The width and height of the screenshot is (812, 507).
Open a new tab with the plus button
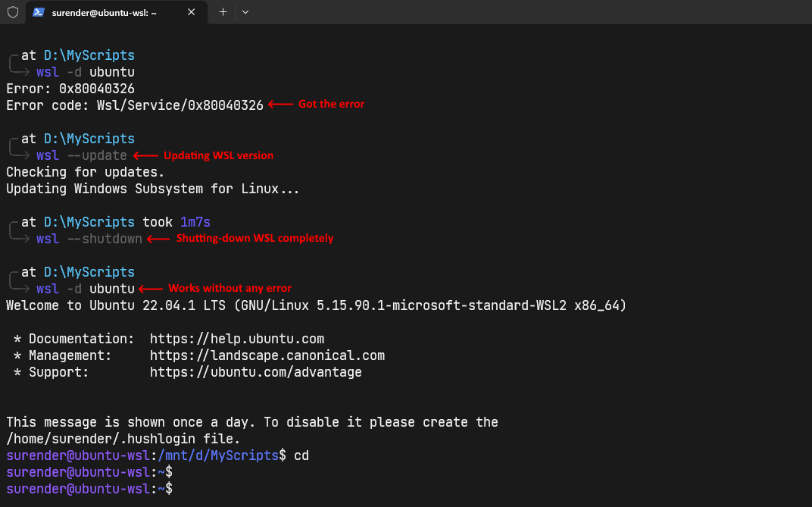tap(221, 12)
